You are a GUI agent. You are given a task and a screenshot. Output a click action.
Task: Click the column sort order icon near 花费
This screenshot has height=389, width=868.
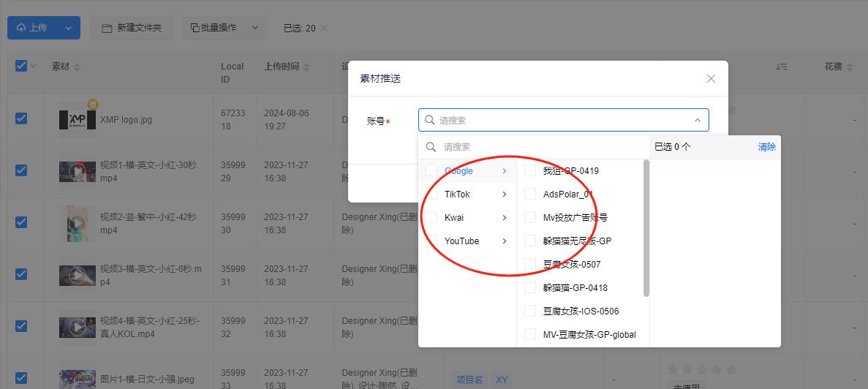[x=782, y=67]
